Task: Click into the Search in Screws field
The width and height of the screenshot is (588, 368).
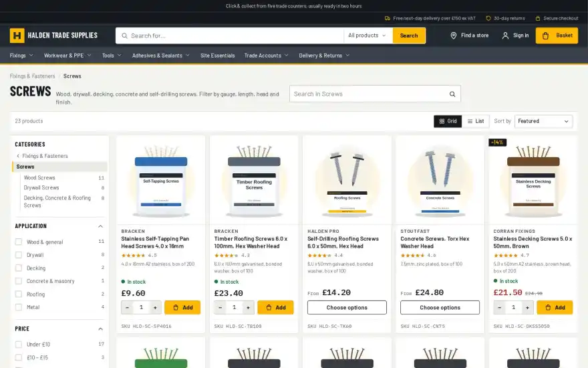Action: tap(370, 94)
